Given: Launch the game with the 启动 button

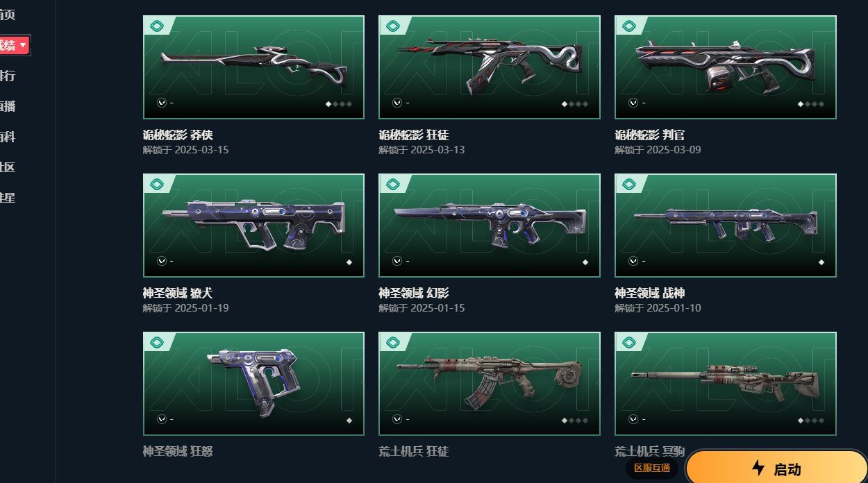Looking at the screenshot, I should [776, 467].
